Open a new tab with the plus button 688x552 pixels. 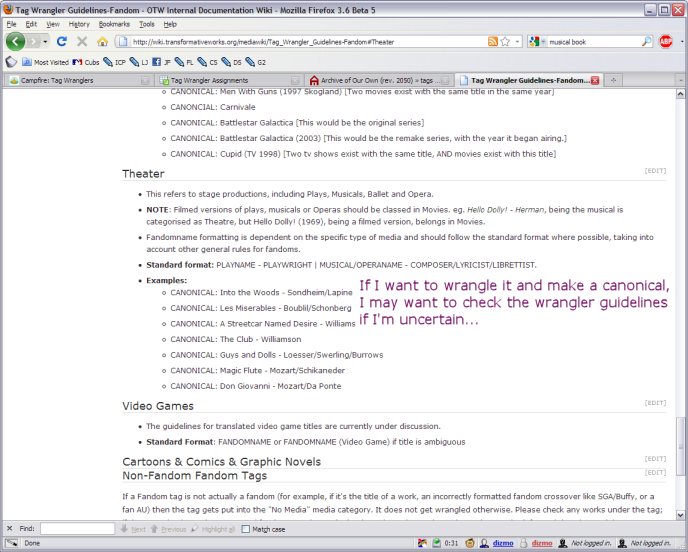613,80
